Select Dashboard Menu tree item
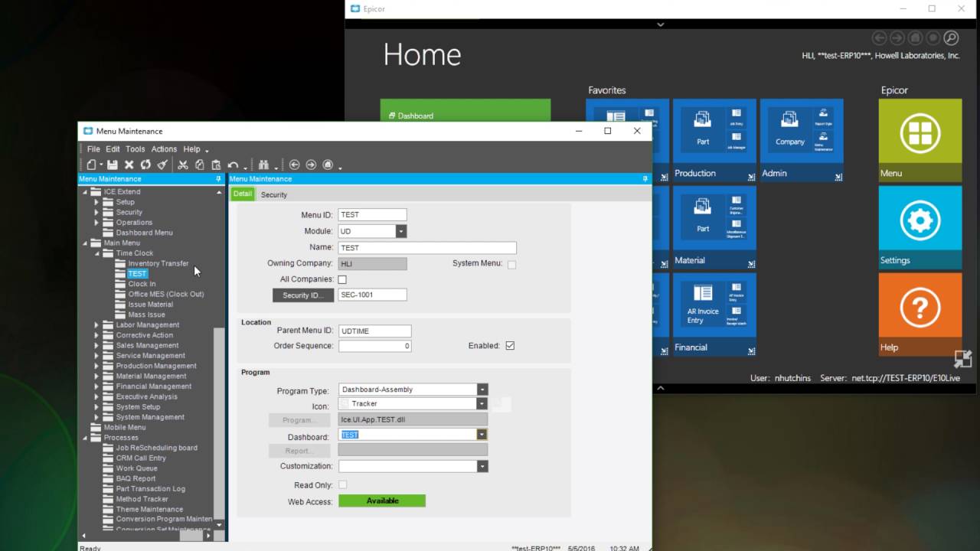980x551 pixels. tap(144, 233)
